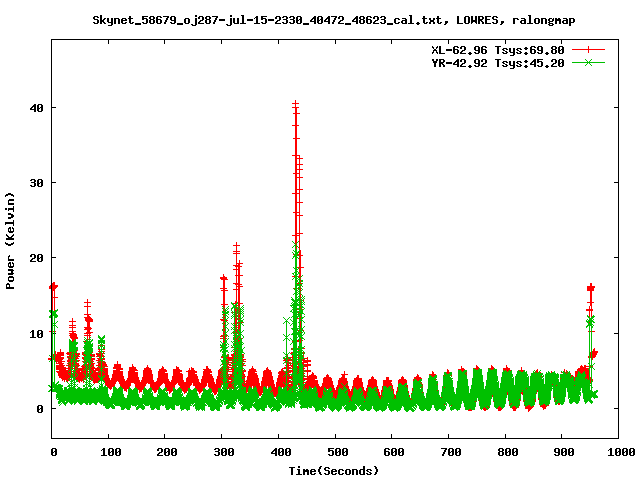Image resolution: width=640 pixels, height=480 pixels.
Task: Click the Power (Kelvin) y-axis label
Action: tap(10, 241)
